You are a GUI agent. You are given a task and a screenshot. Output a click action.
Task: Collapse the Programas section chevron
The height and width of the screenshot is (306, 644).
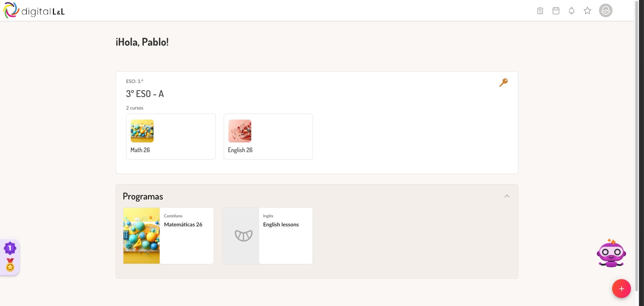507,196
